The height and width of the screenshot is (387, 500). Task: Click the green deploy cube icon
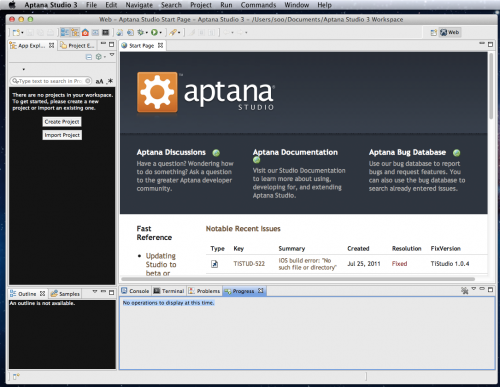(x=98, y=57)
